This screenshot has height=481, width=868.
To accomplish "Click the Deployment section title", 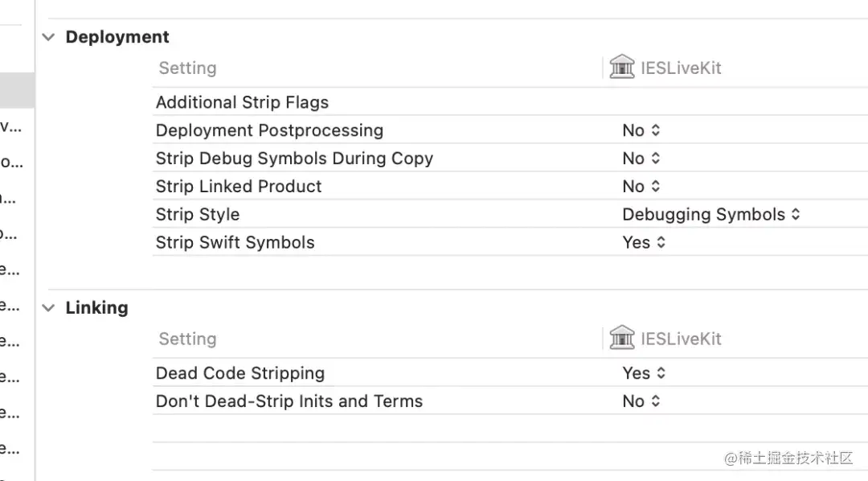I will pyautogui.click(x=117, y=37).
